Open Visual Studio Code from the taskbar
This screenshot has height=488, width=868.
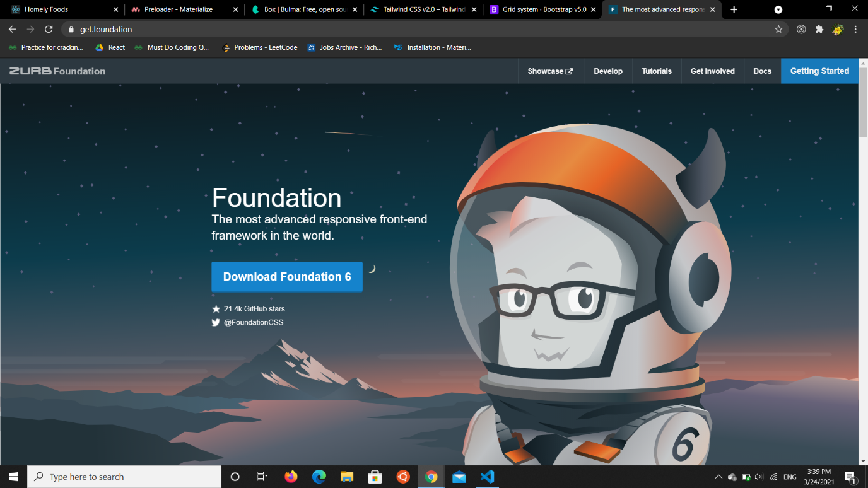tap(487, 477)
